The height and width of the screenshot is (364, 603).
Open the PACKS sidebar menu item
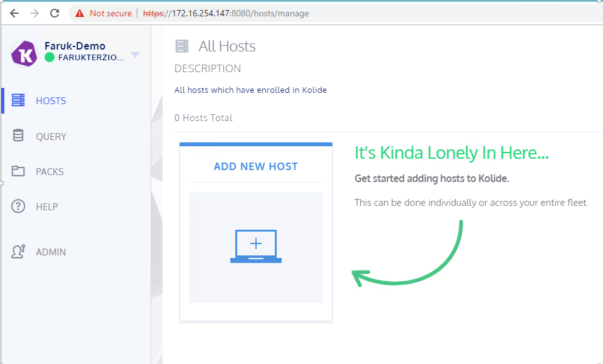pos(50,171)
